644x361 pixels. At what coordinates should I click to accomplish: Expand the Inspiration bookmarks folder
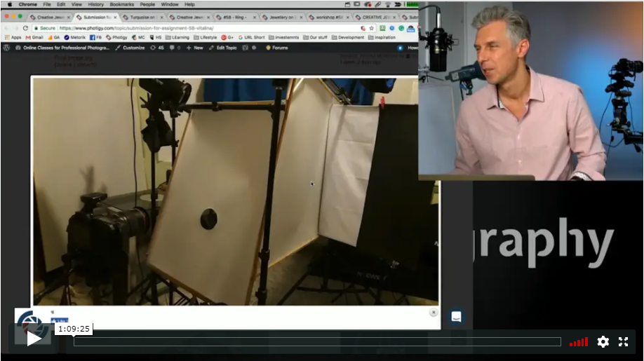[x=382, y=37]
